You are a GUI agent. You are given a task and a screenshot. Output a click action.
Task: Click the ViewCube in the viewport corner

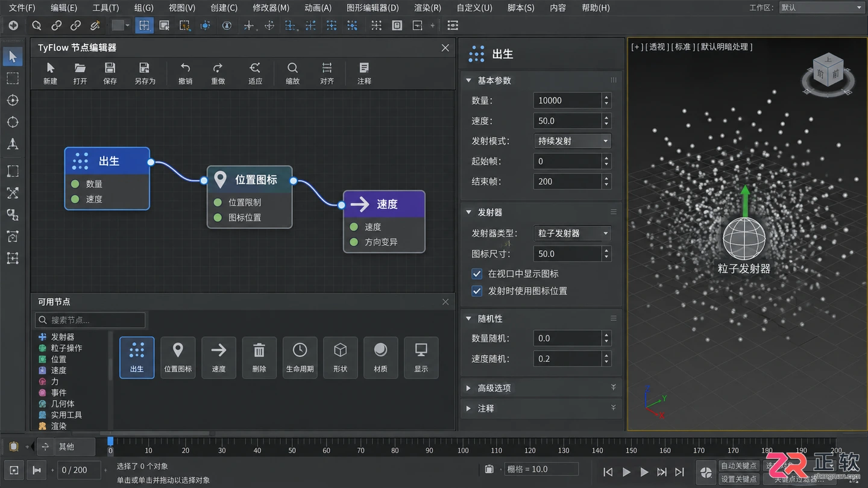click(828, 71)
